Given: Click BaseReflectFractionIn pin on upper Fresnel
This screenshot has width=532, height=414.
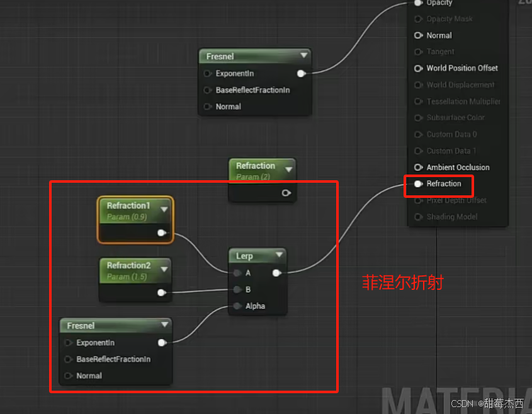Looking at the screenshot, I should pyautogui.click(x=207, y=90).
